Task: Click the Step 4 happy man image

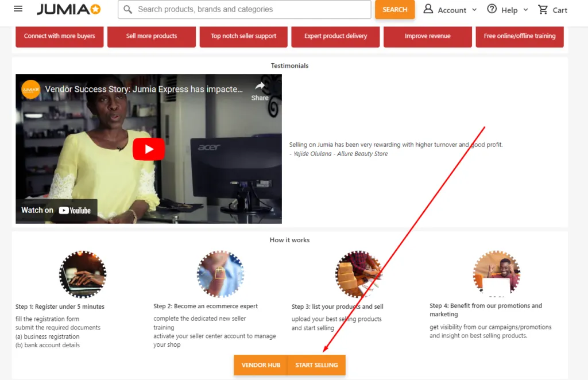Action: point(497,274)
